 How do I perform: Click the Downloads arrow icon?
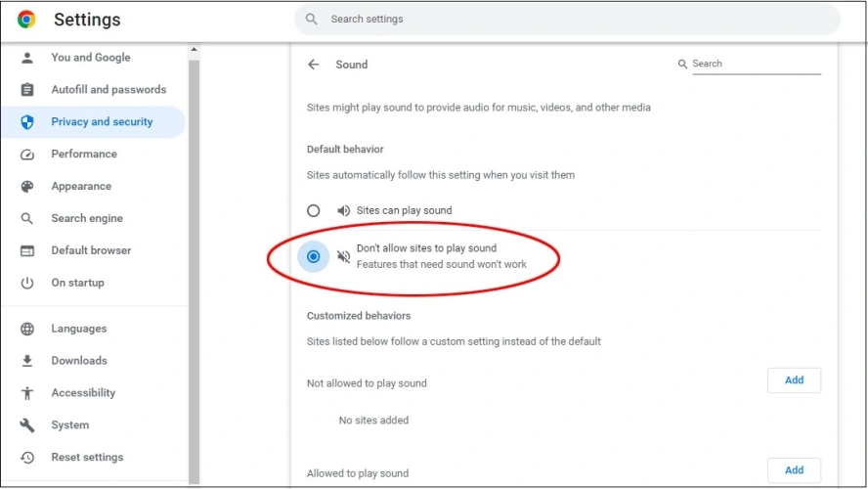click(x=27, y=361)
